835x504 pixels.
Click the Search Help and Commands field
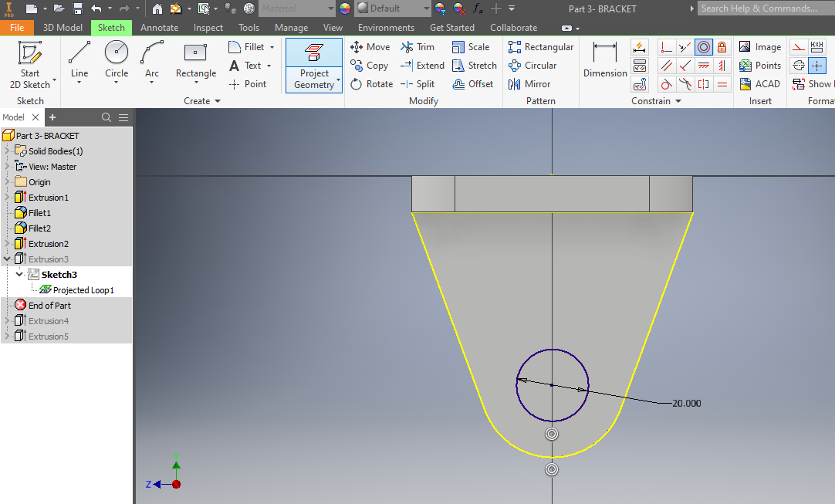point(765,8)
